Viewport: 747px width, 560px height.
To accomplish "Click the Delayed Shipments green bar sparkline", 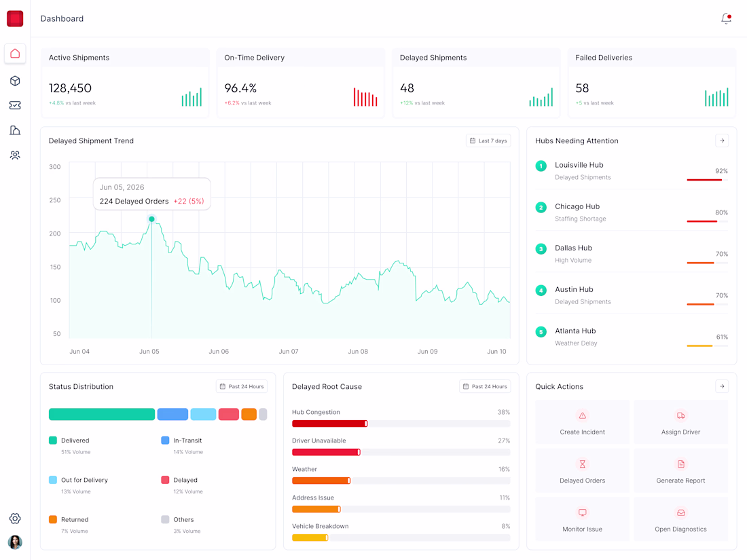I will pyautogui.click(x=541, y=96).
